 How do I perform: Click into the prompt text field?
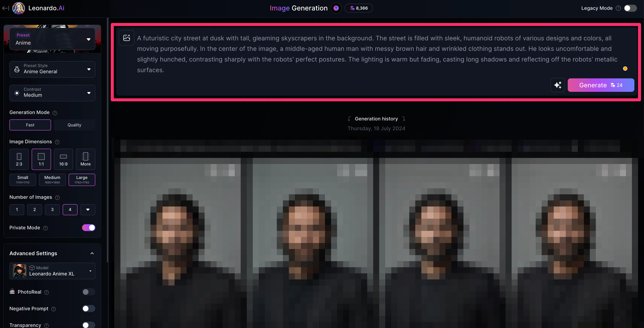(x=377, y=54)
